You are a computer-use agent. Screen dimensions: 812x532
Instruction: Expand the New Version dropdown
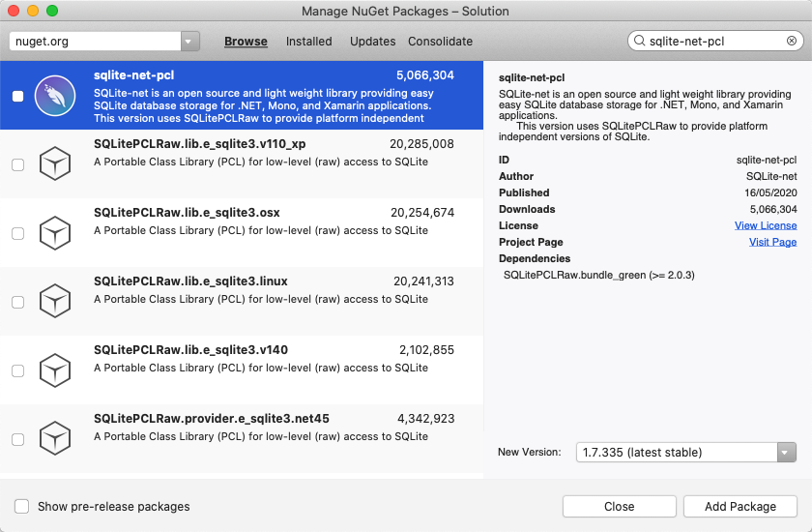click(786, 452)
